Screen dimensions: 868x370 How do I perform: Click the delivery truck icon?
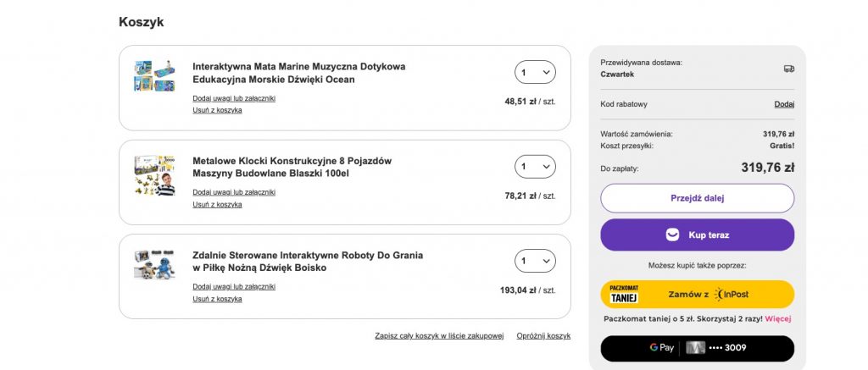tap(789, 69)
